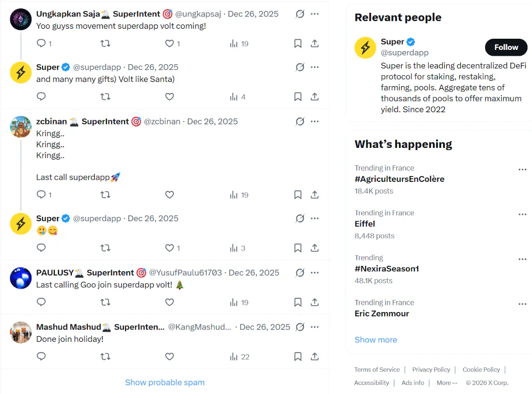Reply to Super's emoji post
This screenshot has height=394, width=532.
[x=41, y=248]
